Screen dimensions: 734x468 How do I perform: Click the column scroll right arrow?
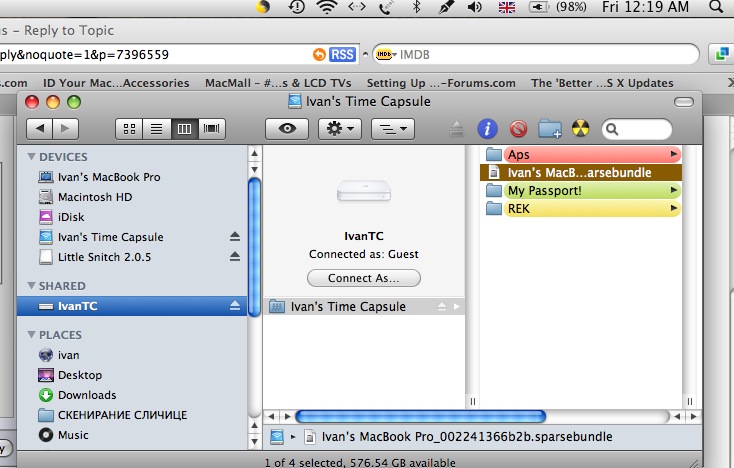tap(693, 416)
